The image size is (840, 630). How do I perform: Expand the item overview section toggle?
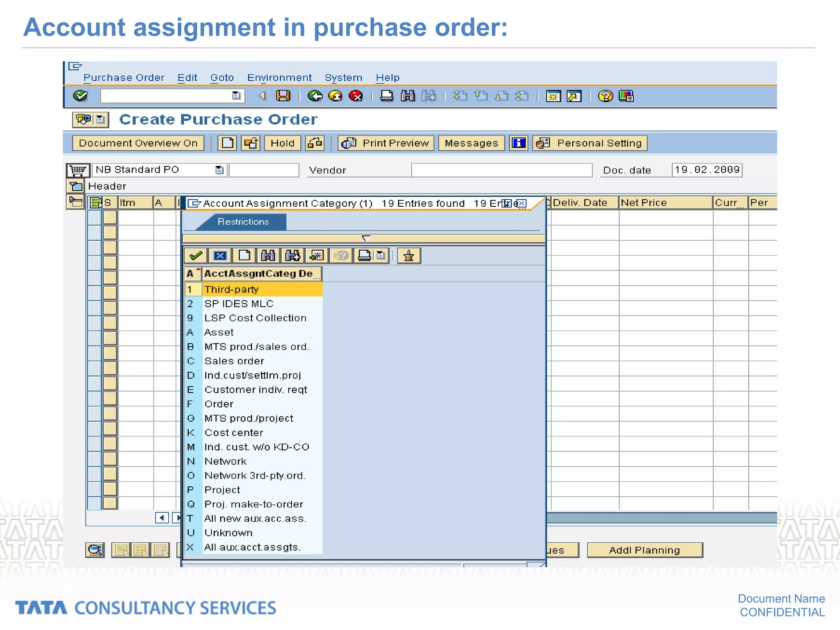click(x=75, y=202)
